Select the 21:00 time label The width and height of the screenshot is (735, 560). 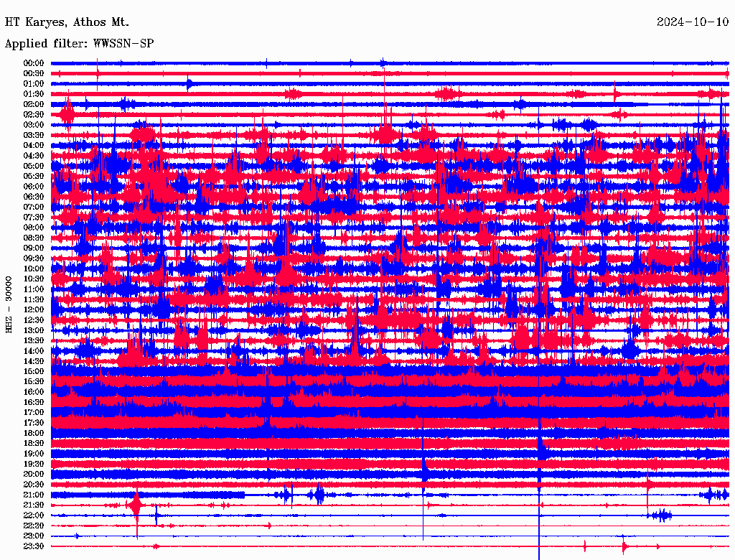click(34, 495)
